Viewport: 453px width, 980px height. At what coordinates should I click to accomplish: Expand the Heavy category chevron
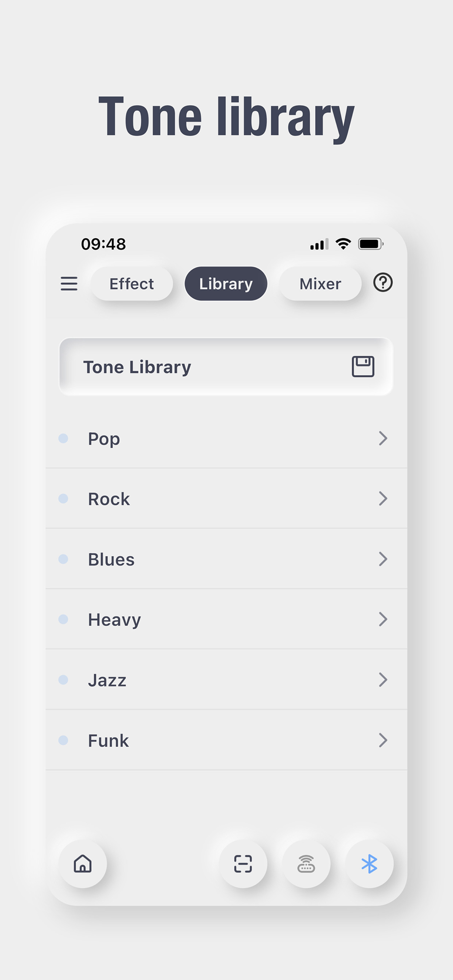click(383, 619)
